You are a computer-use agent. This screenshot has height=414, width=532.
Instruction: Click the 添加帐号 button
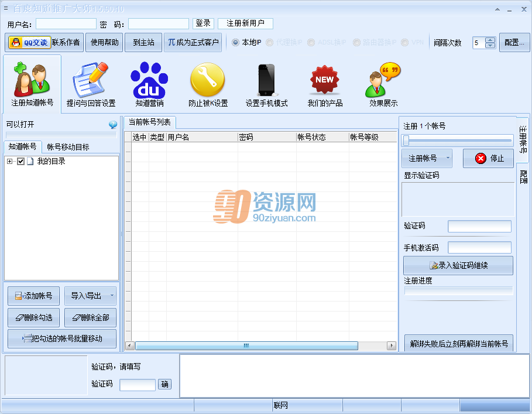(33, 296)
